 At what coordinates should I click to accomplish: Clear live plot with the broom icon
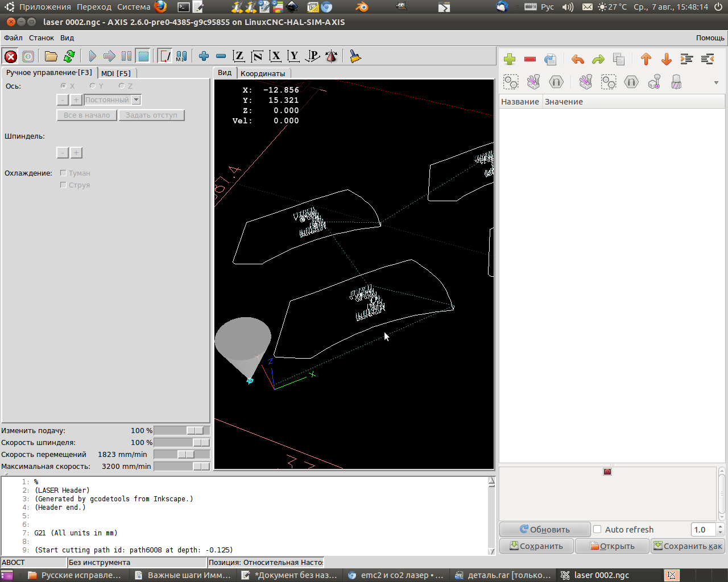coord(355,56)
